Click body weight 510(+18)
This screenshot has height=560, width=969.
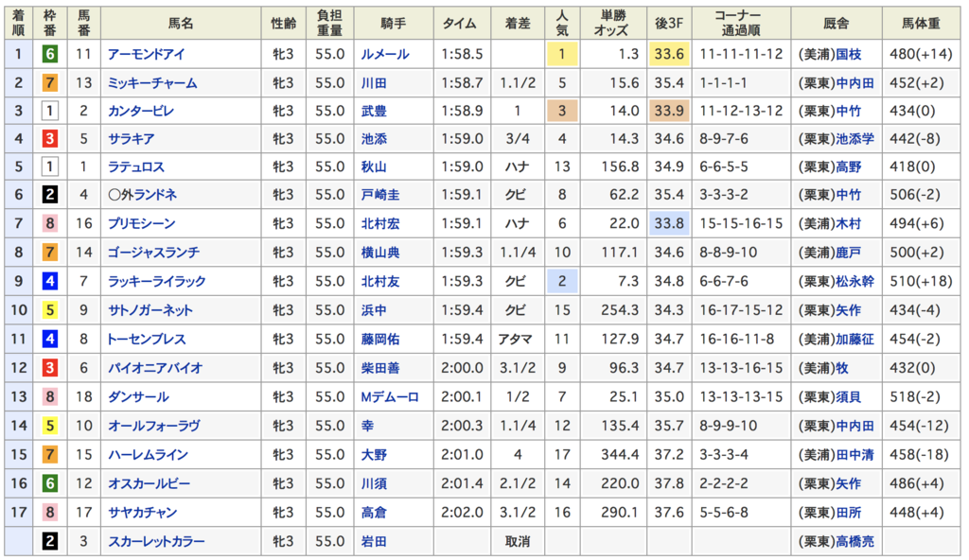(921, 281)
